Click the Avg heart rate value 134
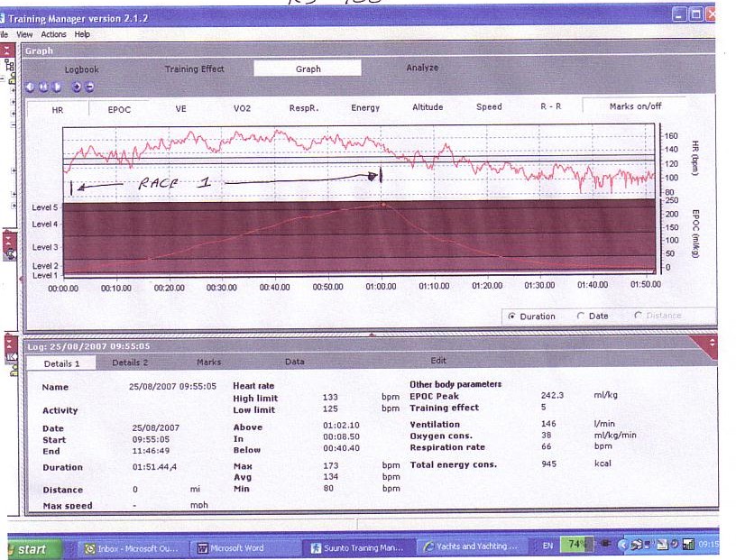 point(330,477)
